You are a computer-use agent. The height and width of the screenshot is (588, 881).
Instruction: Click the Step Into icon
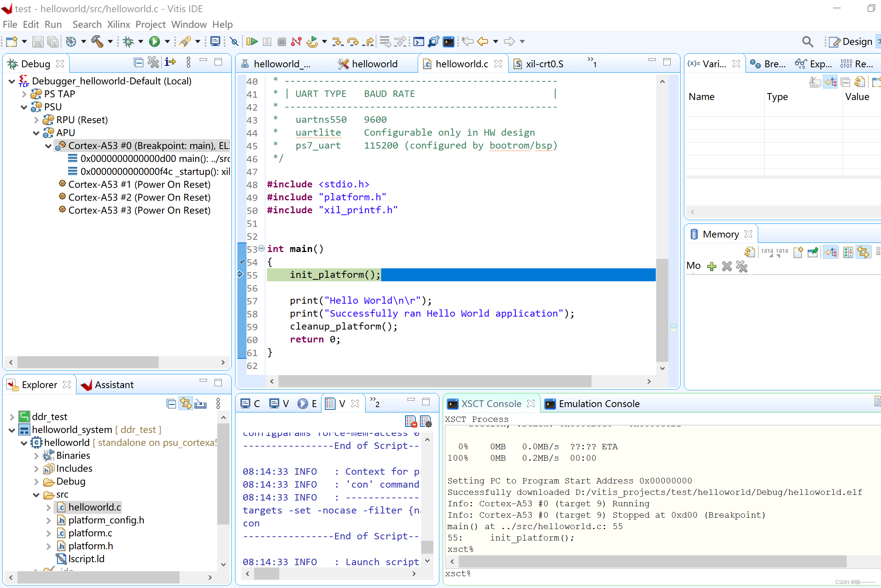coord(337,41)
